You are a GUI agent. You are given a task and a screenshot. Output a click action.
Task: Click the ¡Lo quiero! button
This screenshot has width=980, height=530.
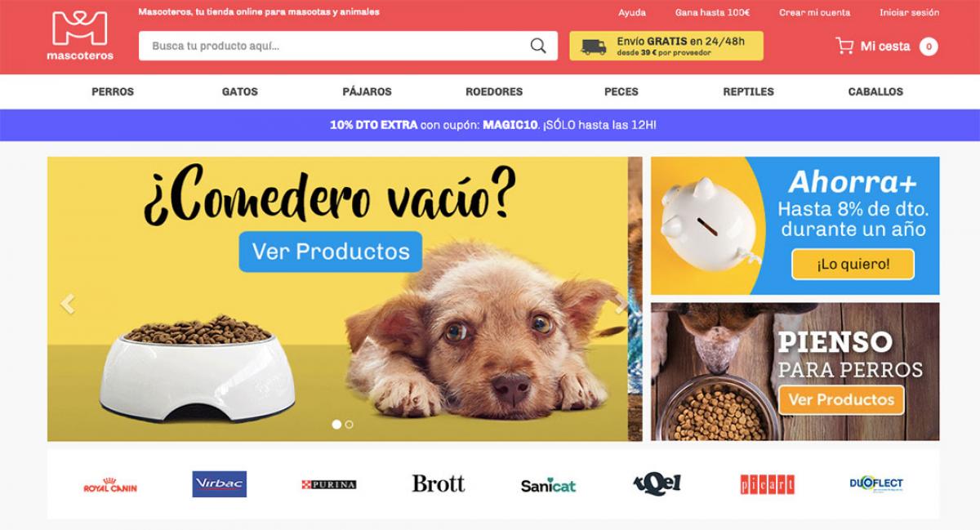click(x=853, y=264)
